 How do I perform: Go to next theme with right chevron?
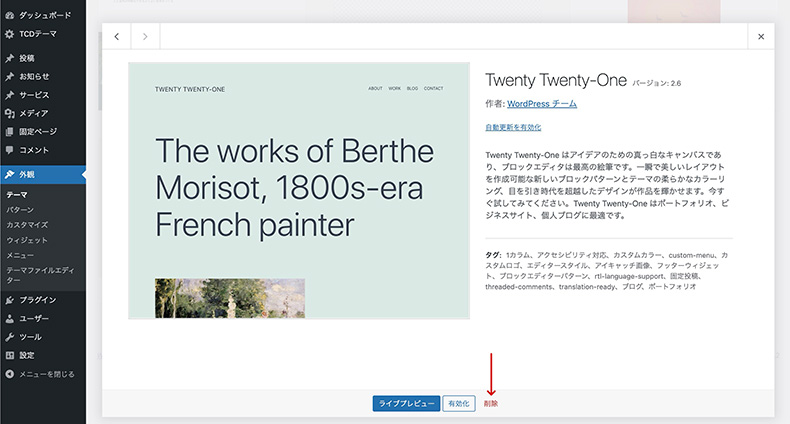(145, 36)
